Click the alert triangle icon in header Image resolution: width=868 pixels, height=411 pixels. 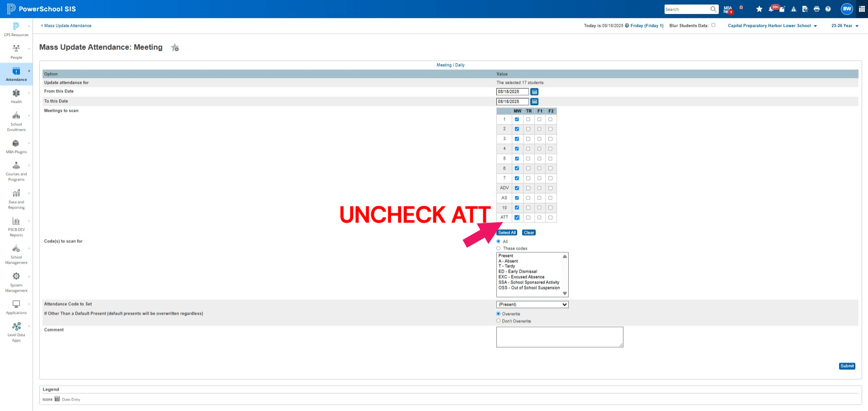pyautogui.click(x=793, y=9)
